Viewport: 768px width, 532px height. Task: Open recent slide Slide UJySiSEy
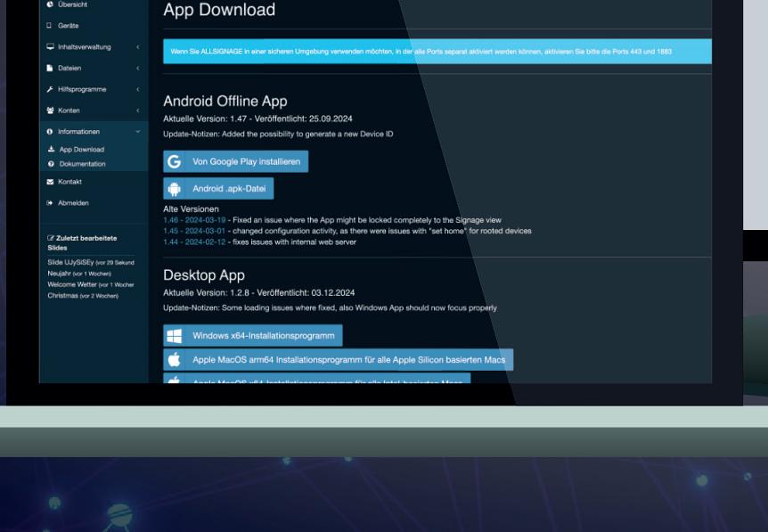tap(91, 262)
